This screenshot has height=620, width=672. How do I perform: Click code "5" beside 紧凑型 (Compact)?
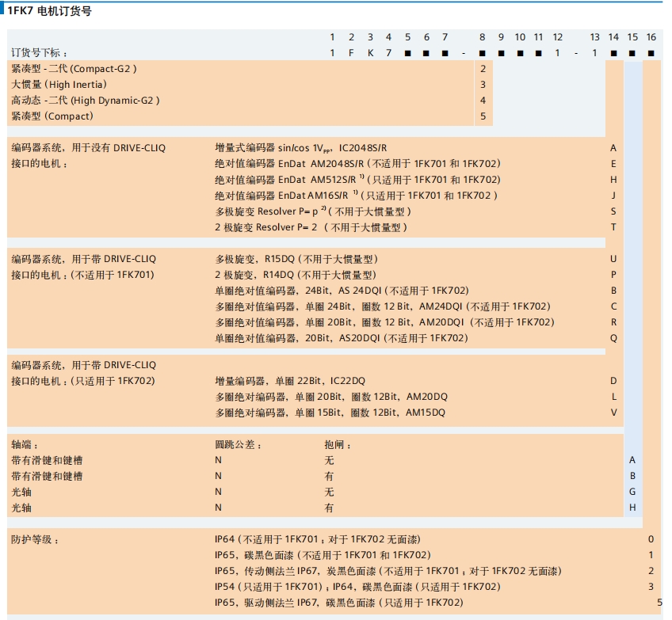pyautogui.click(x=483, y=116)
